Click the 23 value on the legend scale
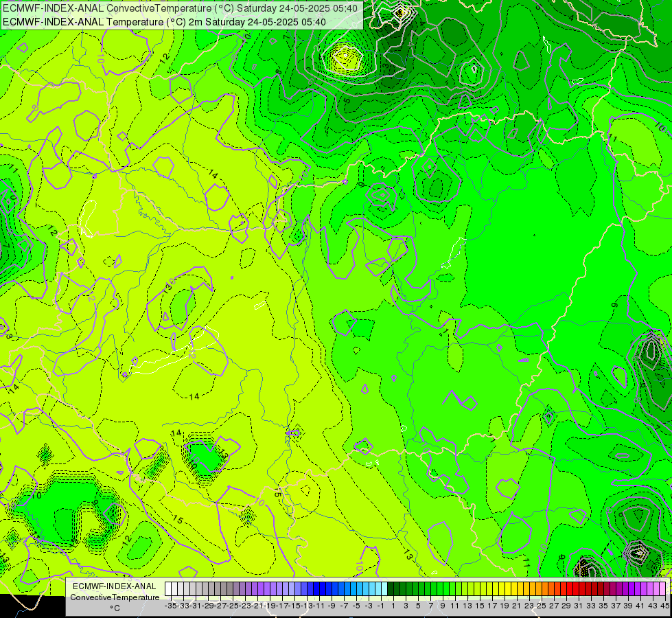 (x=529, y=606)
